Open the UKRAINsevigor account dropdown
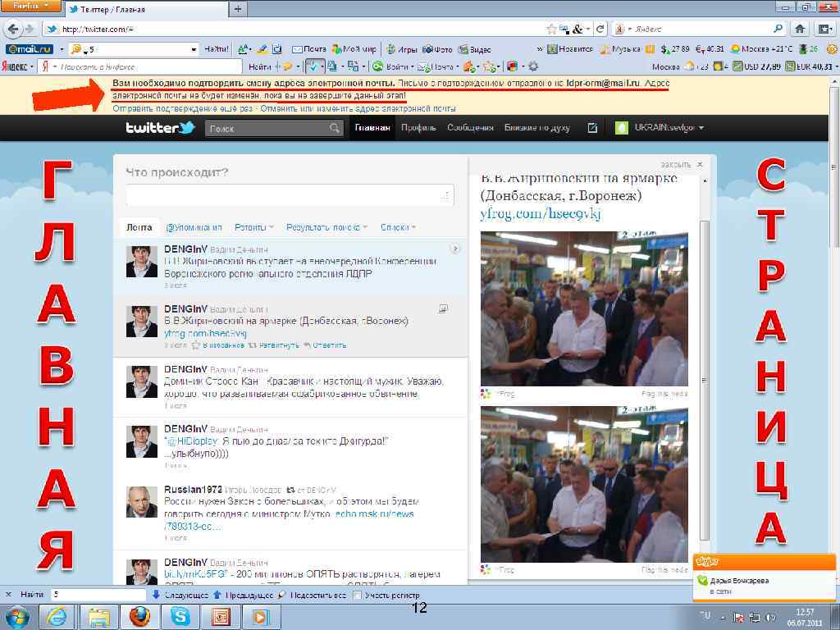 (x=660, y=127)
